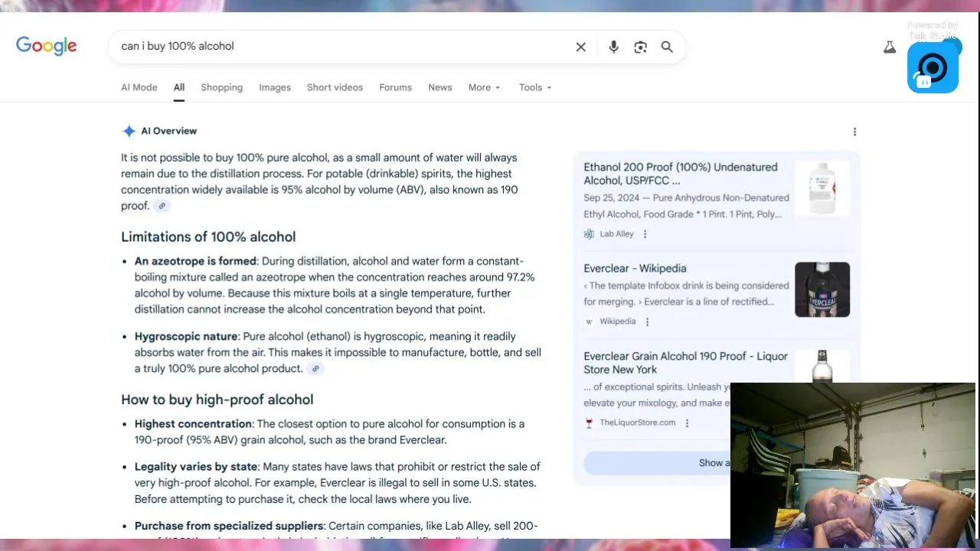Open Google Lens image search
This screenshot has height=551, width=980.
pos(641,47)
